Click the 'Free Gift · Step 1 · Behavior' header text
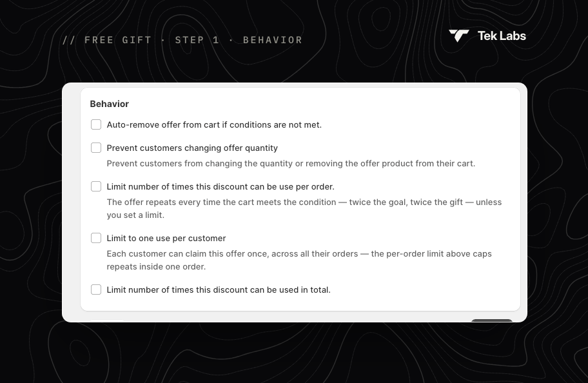Image resolution: width=588 pixels, height=383 pixels. (182, 40)
